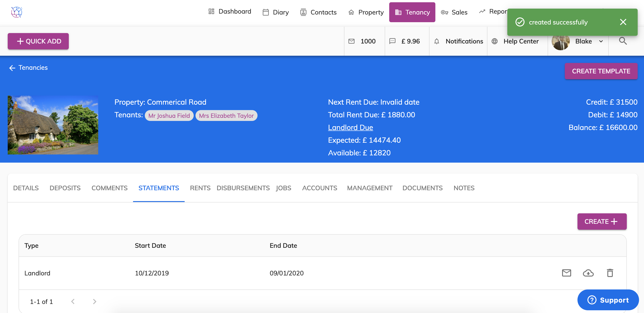Click the cottage property thumbnail
The image size is (644, 313).
click(53, 125)
